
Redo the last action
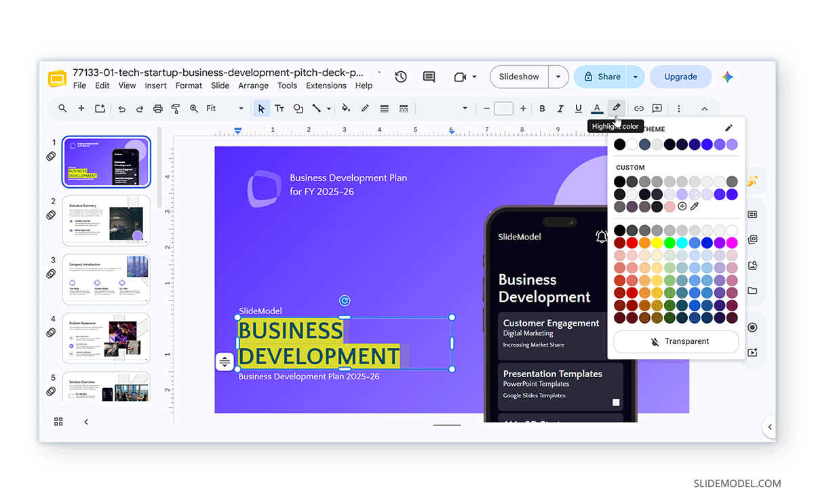pos(140,109)
